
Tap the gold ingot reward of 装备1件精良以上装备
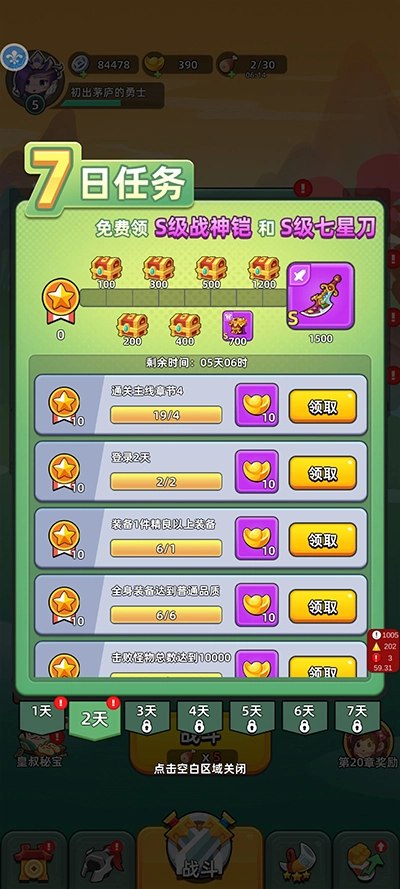pyautogui.click(x=257, y=538)
